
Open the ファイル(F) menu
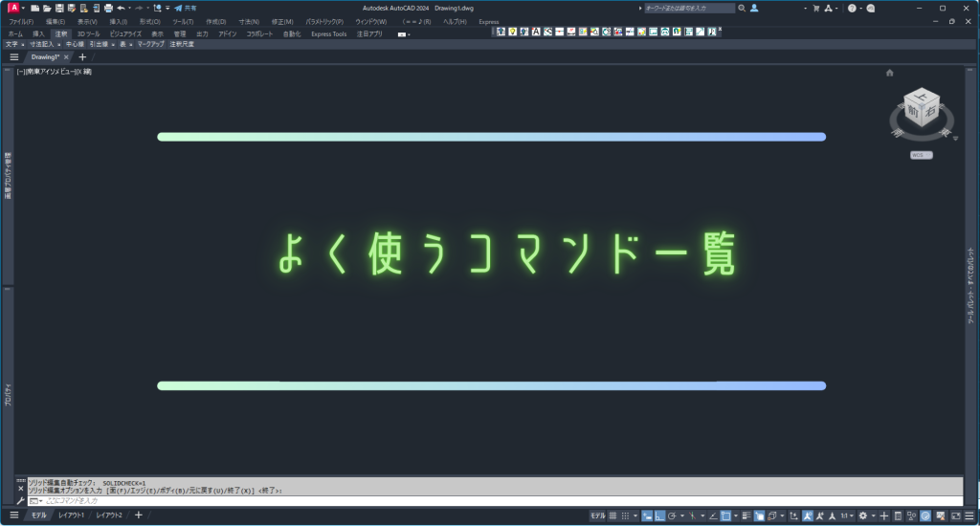pyautogui.click(x=21, y=21)
